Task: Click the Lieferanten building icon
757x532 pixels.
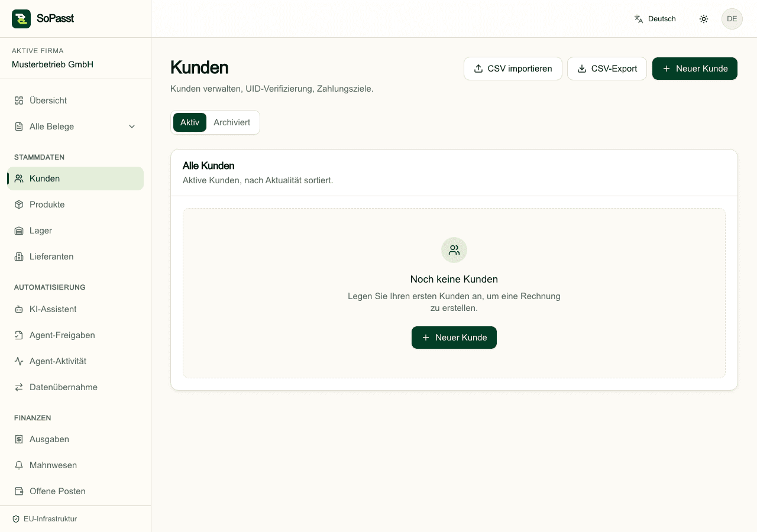Action: coord(19,257)
